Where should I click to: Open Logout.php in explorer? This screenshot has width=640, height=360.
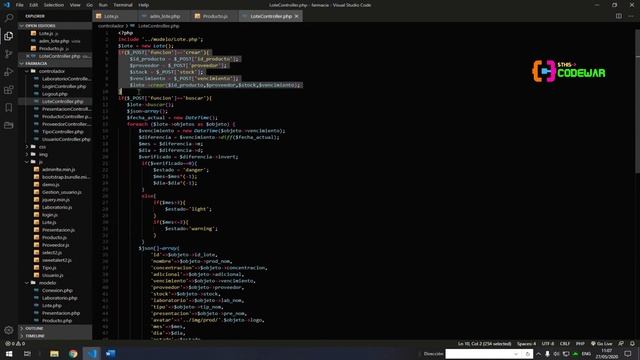pyautogui.click(x=55, y=94)
